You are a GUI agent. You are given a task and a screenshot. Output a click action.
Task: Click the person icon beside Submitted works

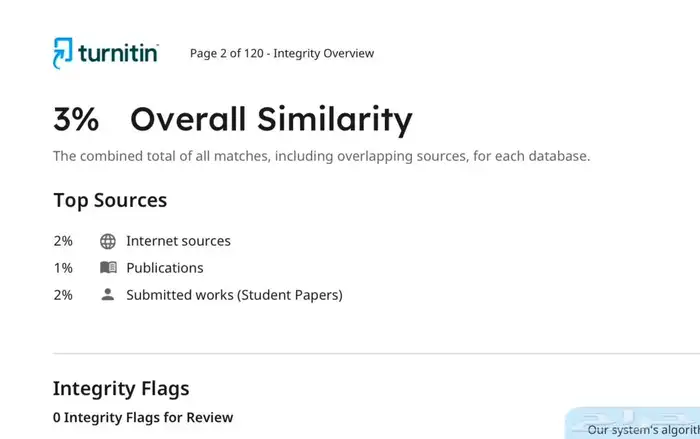108,294
